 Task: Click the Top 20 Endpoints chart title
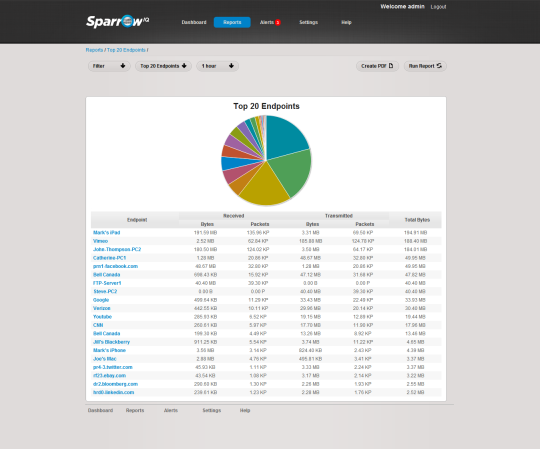tap(266, 106)
